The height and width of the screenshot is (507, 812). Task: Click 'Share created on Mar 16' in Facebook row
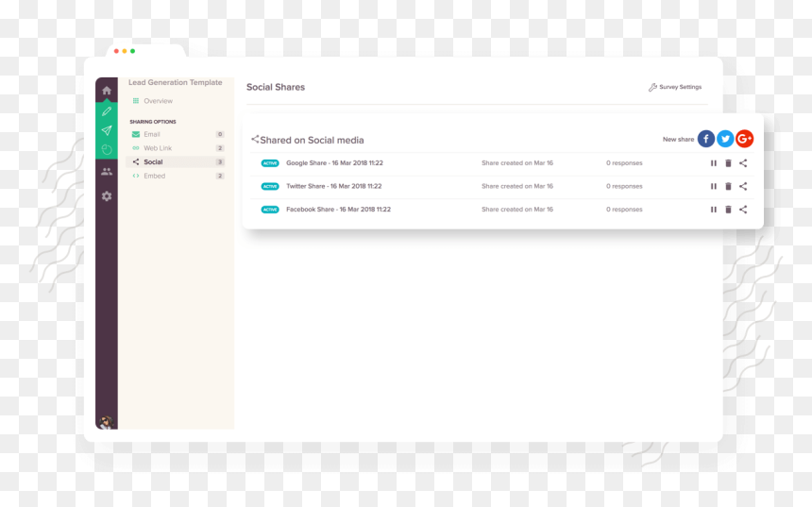tap(517, 210)
